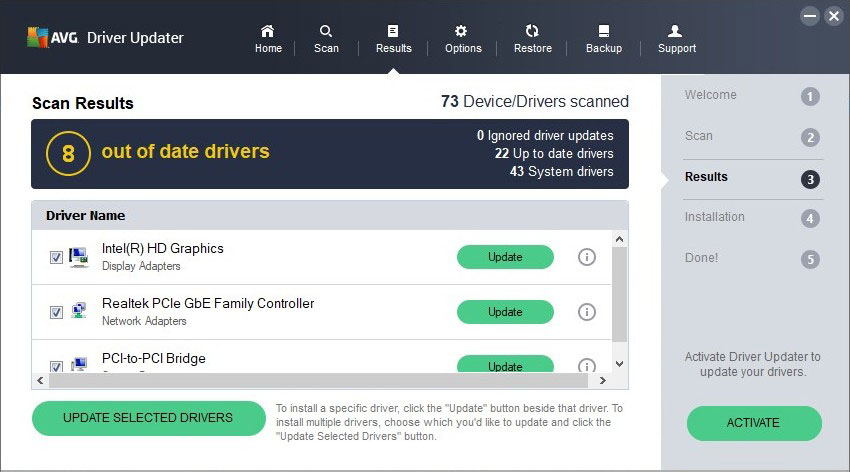This screenshot has width=850, height=472.
Task: Uncheck the Intel(R) HD Graphics checkbox
Action: point(56,257)
